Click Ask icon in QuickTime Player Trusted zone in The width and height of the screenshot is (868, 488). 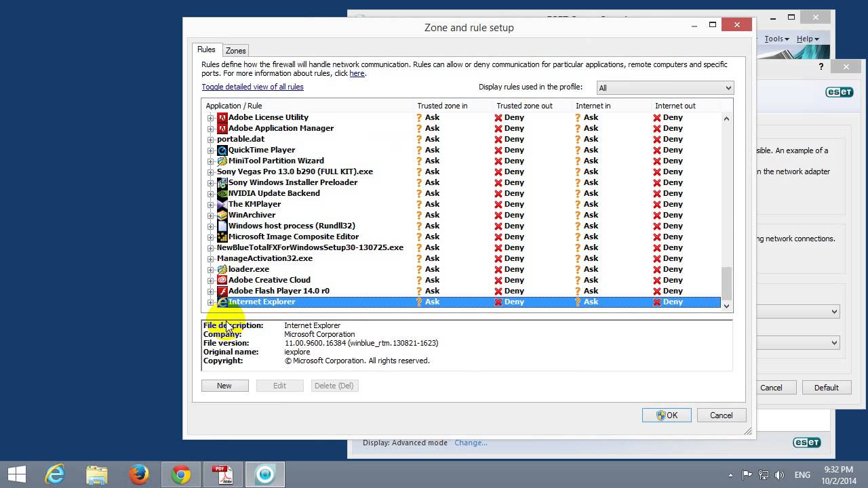click(x=420, y=150)
